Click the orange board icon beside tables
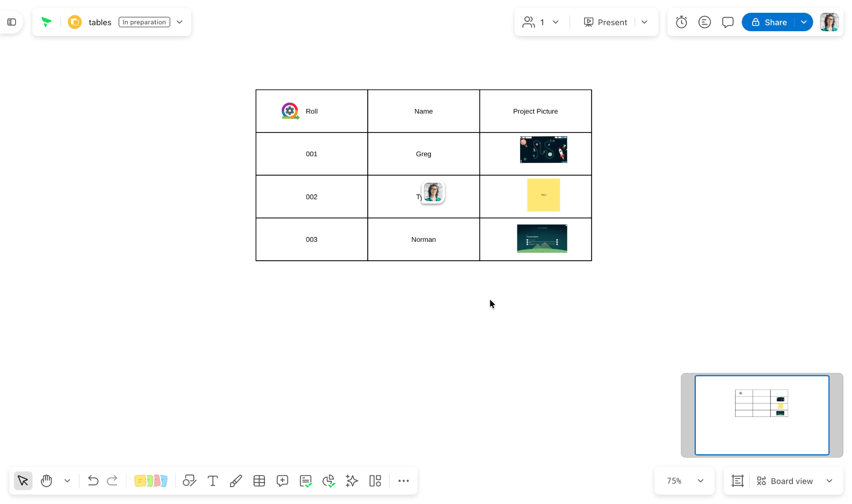Viewport: 852px width, 504px height. (x=75, y=22)
